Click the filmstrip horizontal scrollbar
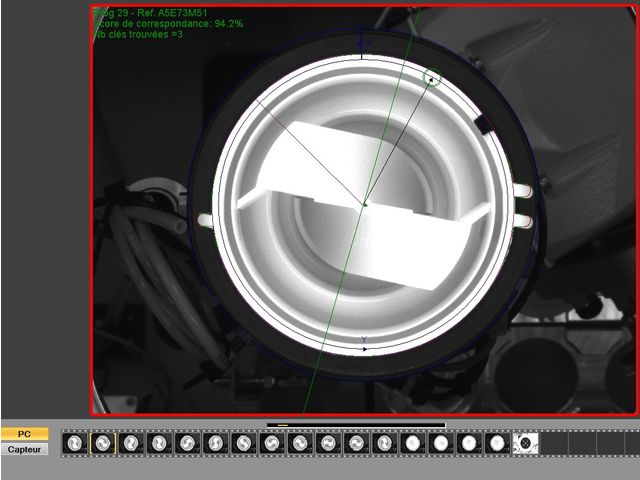The image size is (640, 480). coord(356,425)
